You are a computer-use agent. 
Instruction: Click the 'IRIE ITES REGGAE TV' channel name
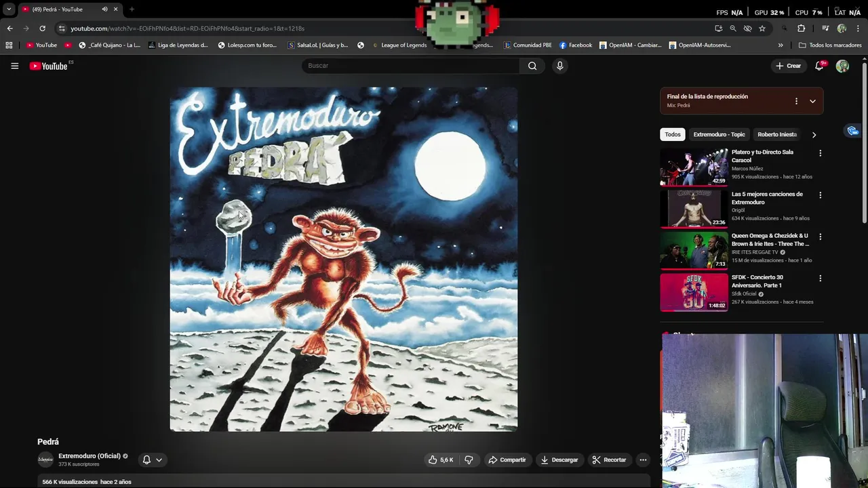[x=755, y=252]
